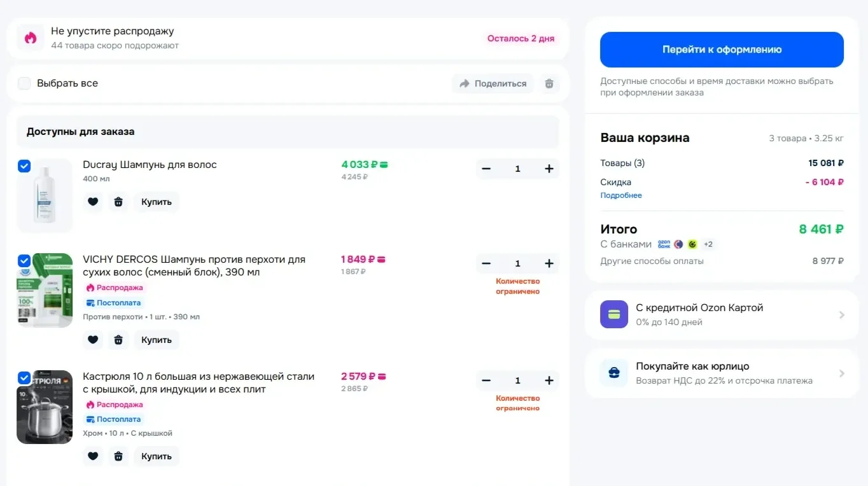Click the flame sale icon
This screenshot has width=868, height=486.
point(31,38)
